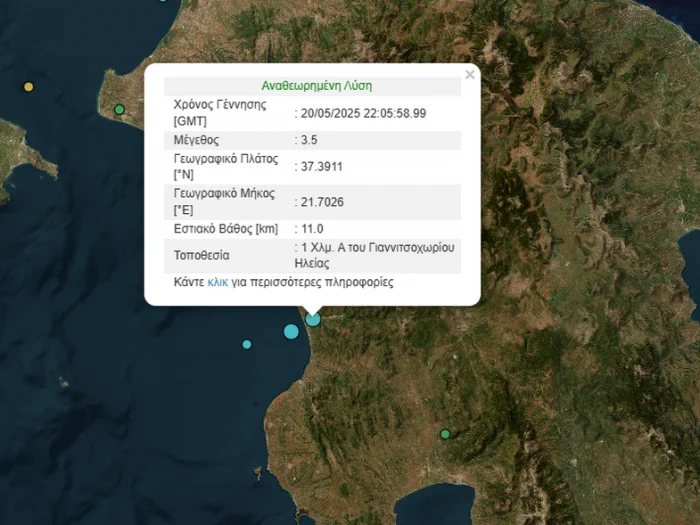Select the green marker on the northwest peninsula
700x525 pixels.
119,109
